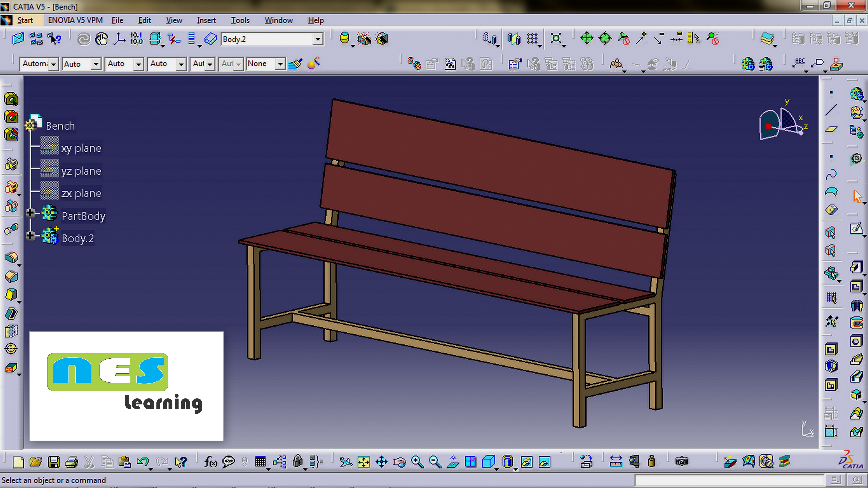Click the Start menu button
This screenshot has height=488, width=868.
(x=25, y=20)
